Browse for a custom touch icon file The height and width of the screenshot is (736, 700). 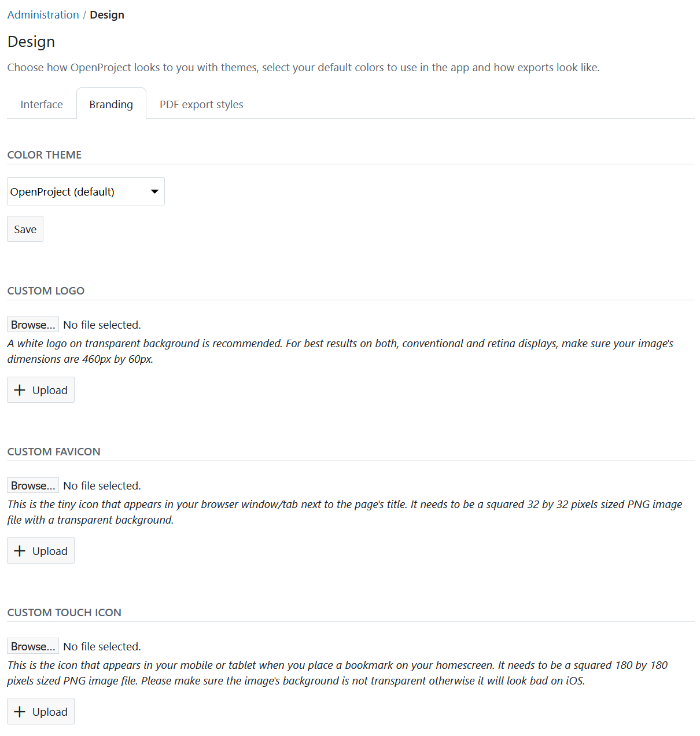[x=33, y=646]
